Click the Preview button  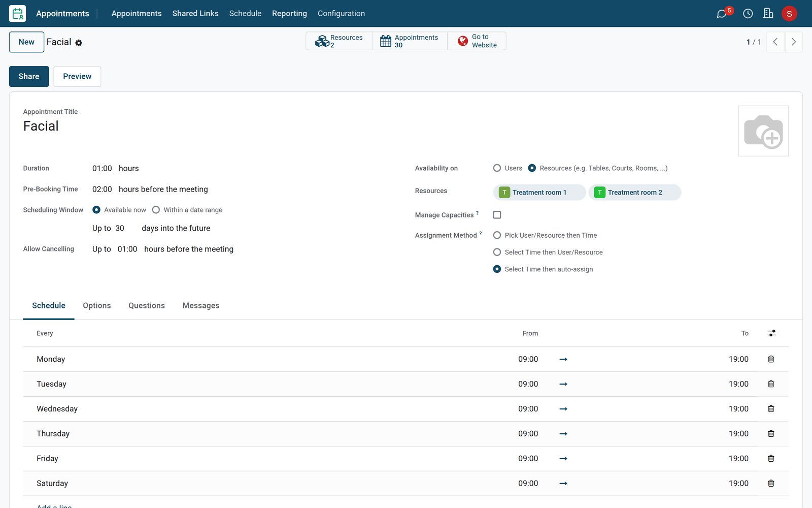coord(77,76)
